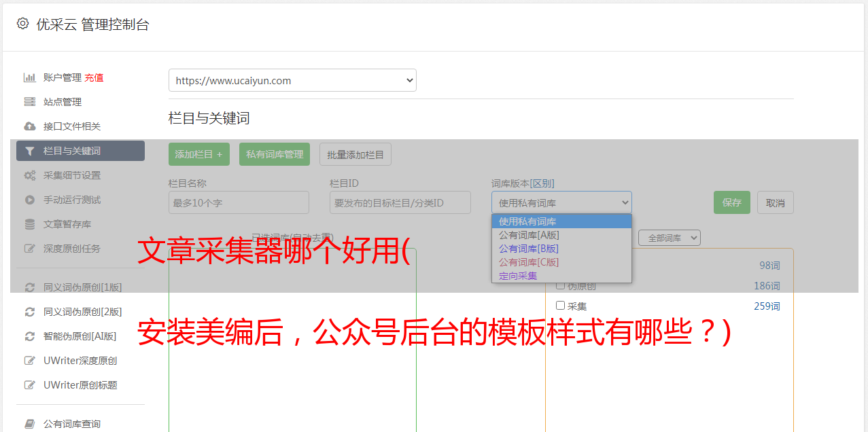The image size is (868, 432).
Task: Click the refresh icon for 同义词伪原创[2版]
Action: pyautogui.click(x=29, y=312)
